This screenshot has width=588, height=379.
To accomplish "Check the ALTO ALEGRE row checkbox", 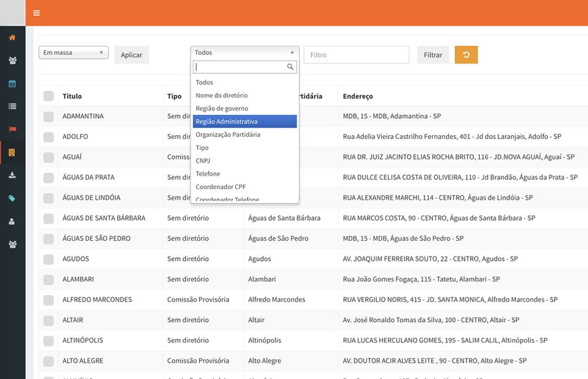I will 48,361.
